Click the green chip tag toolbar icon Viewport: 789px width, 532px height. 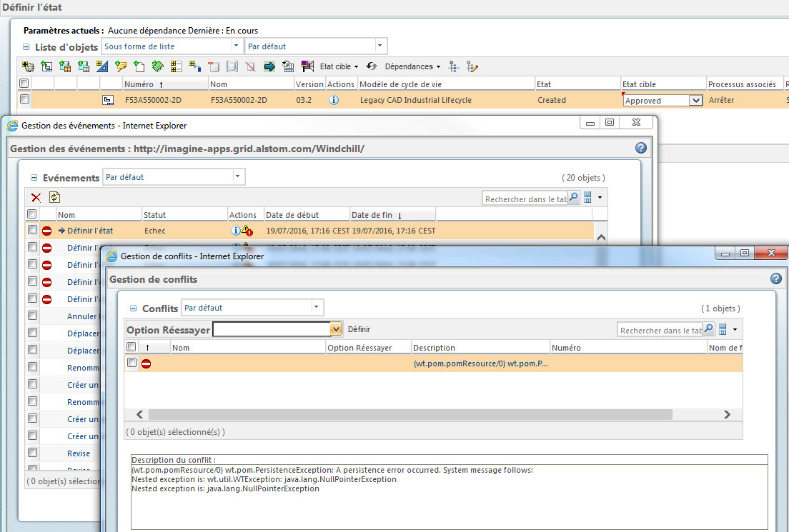point(157,66)
